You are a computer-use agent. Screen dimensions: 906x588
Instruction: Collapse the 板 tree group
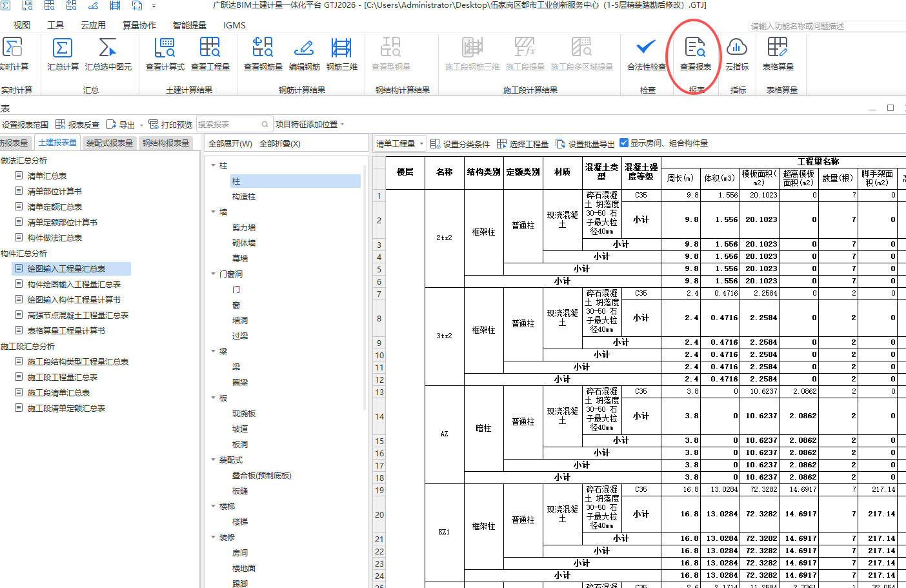pos(214,398)
